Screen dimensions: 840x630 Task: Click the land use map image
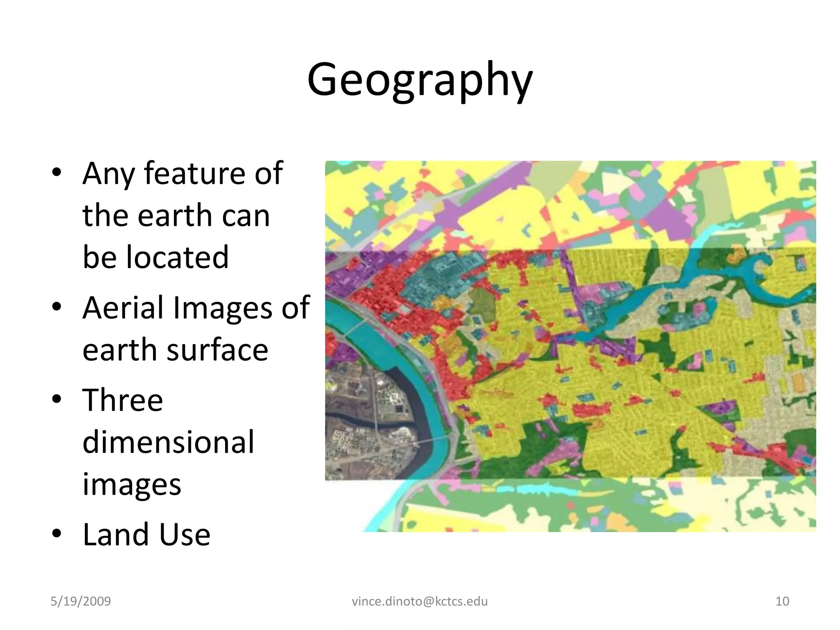pos(571,346)
